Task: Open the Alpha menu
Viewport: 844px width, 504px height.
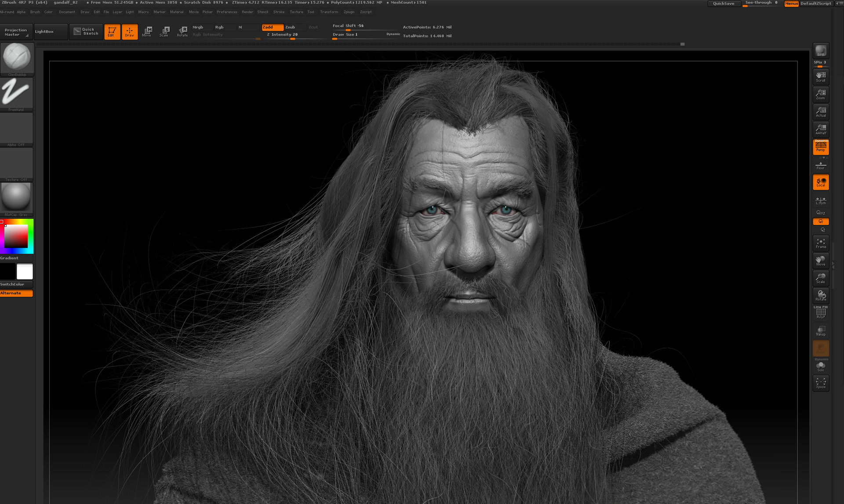Action: (21, 12)
